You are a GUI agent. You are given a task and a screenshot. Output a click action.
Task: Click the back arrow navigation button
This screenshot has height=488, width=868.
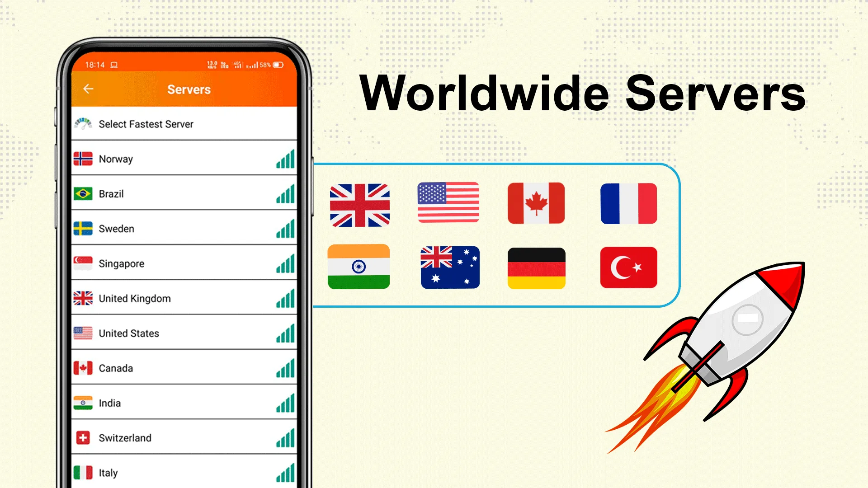tap(88, 89)
